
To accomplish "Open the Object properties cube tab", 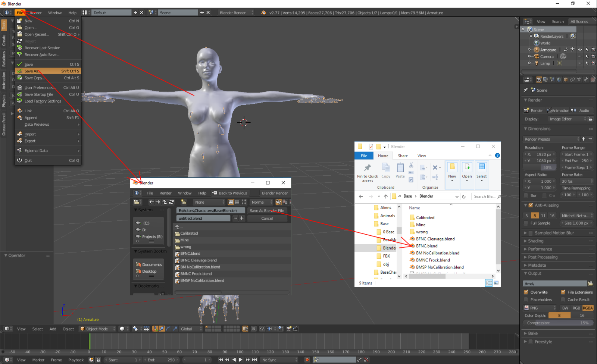I will pyautogui.click(x=566, y=79).
